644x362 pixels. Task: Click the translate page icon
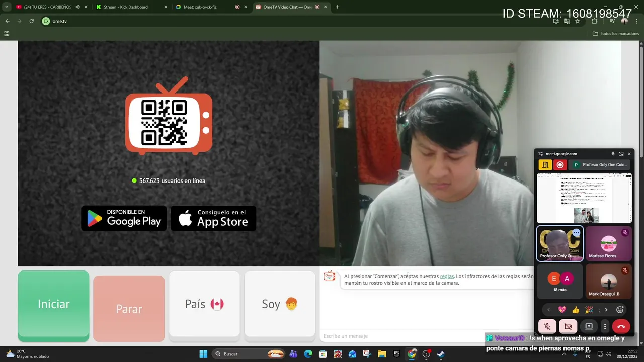coord(567,21)
